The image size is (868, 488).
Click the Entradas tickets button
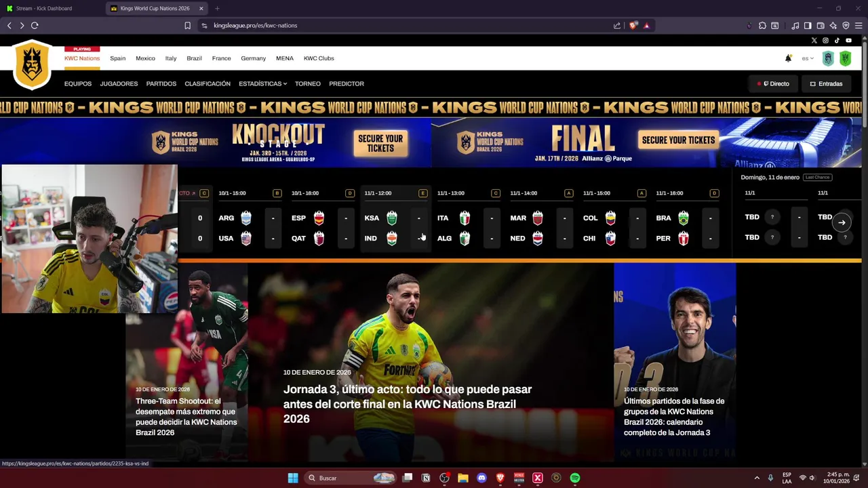click(826, 84)
